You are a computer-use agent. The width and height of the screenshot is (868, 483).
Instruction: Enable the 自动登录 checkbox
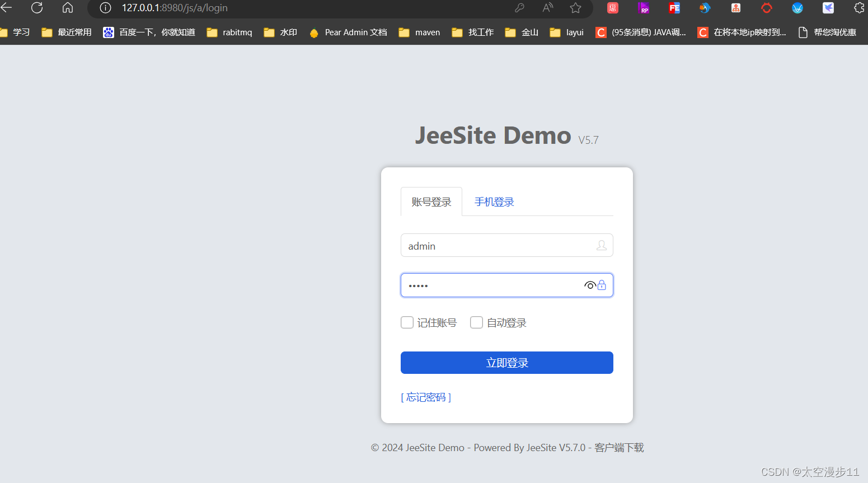point(476,322)
